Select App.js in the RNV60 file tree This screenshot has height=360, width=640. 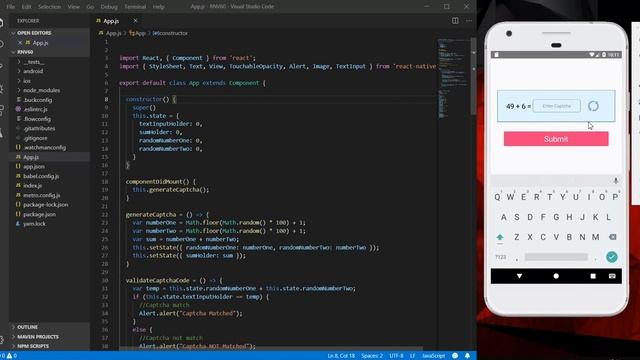(49, 157)
